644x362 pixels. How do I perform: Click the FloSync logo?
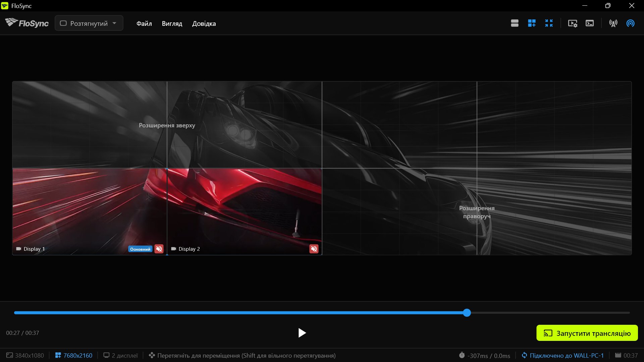(27, 23)
